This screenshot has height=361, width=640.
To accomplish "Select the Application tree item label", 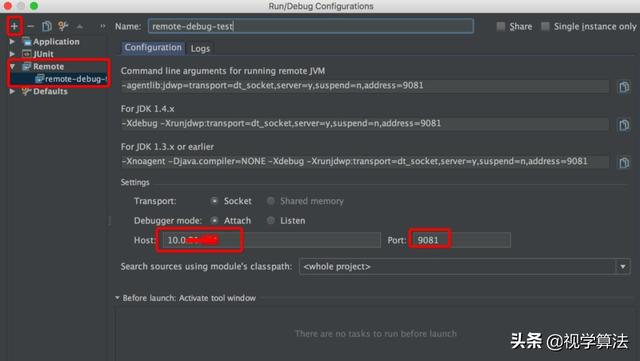I will 56,42.
